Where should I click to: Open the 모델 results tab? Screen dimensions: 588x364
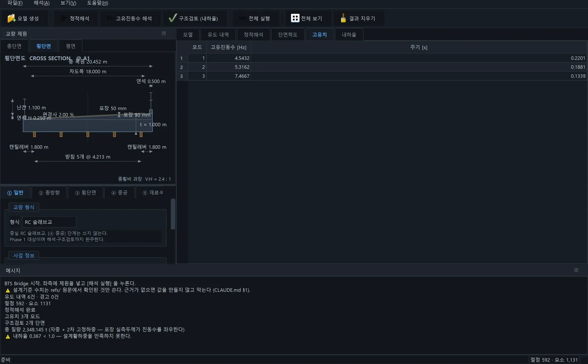tap(188, 34)
